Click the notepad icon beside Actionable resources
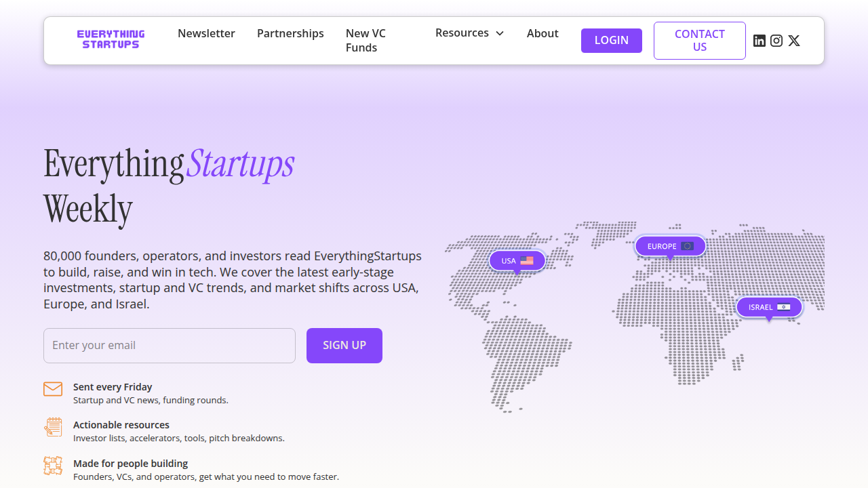 click(53, 427)
